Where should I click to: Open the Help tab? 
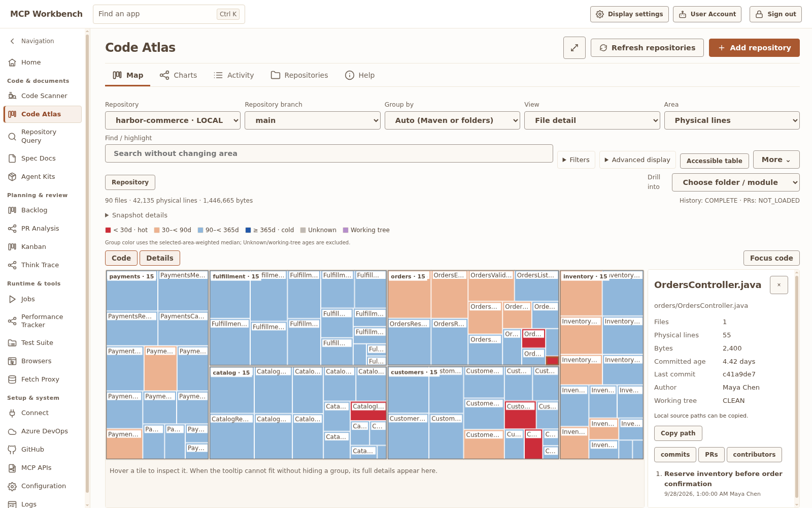point(360,75)
